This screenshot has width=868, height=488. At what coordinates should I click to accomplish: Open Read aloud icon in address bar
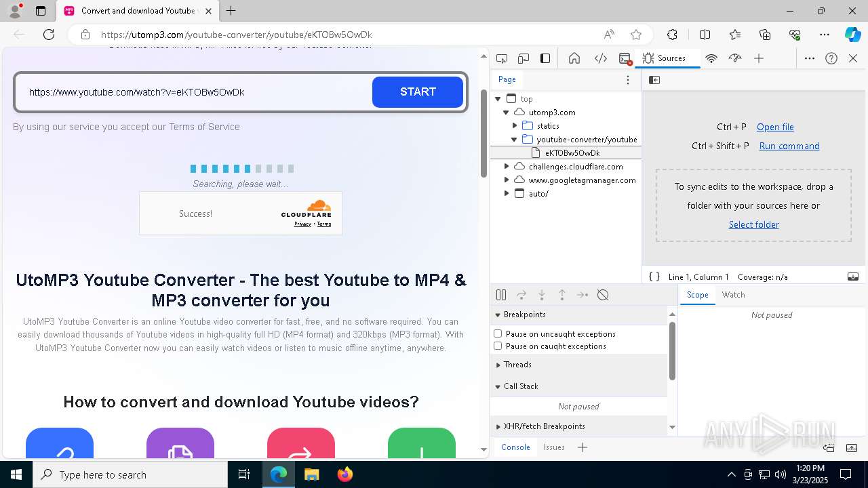tap(609, 35)
